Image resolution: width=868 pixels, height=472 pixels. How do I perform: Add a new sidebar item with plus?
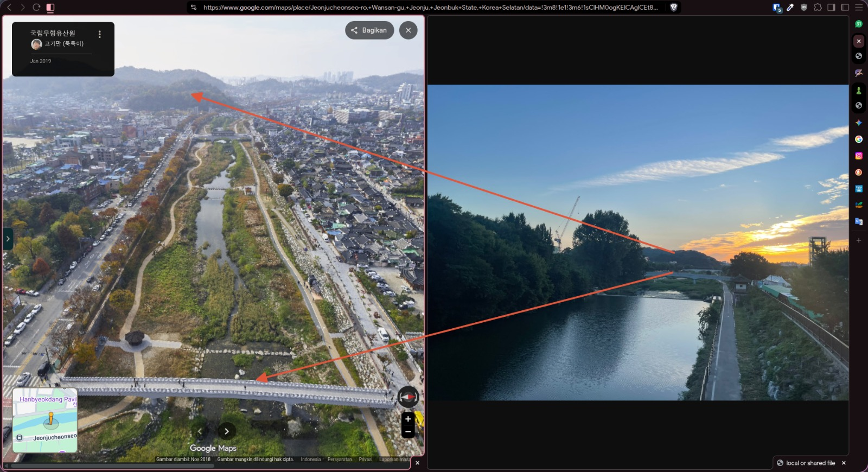(859, 240)
